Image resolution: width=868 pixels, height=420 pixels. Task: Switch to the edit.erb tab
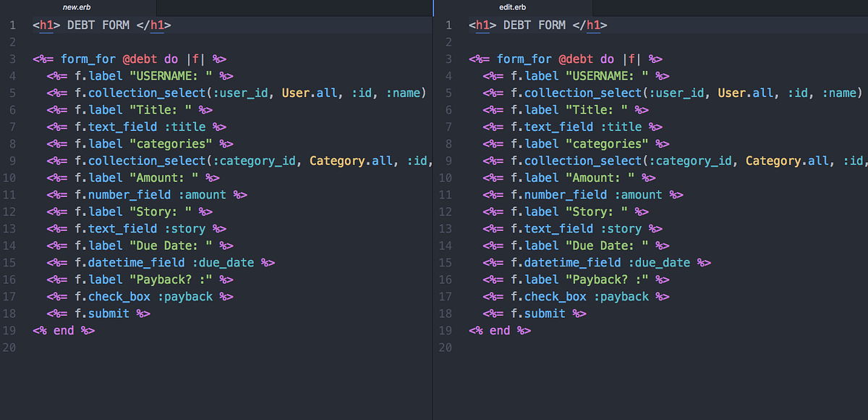point(512,7)
